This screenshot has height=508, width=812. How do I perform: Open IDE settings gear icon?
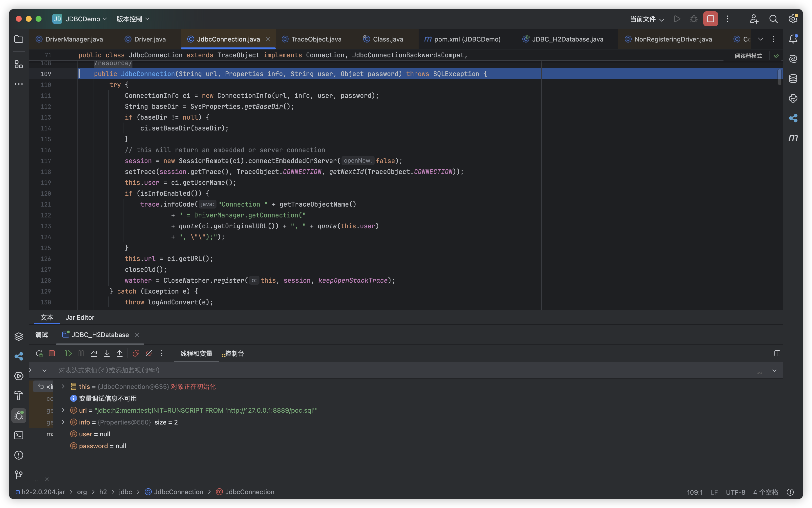793,19
